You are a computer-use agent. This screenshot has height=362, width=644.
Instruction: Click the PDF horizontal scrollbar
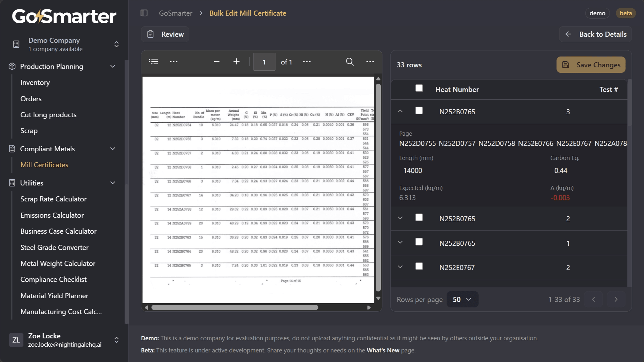point(235,307)
